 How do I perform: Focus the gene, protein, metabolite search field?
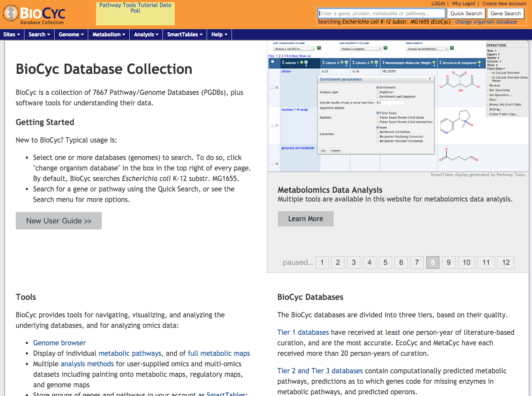382,14
